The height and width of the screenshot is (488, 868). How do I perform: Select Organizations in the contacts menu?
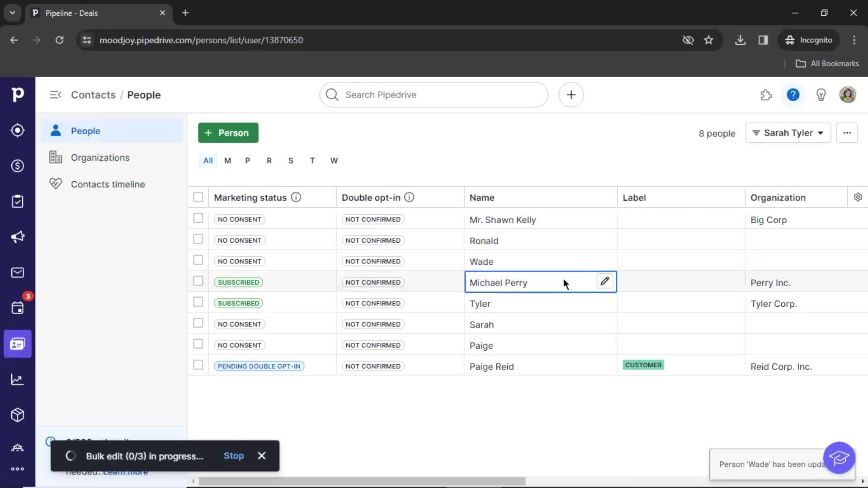coord(113,158)
